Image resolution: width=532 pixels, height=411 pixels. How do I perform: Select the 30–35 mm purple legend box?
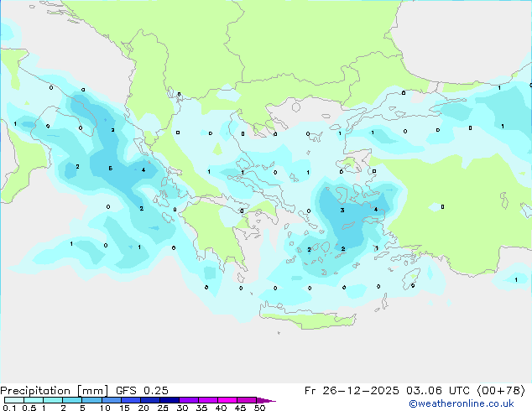pyautogui.click(x=189, y=400)
